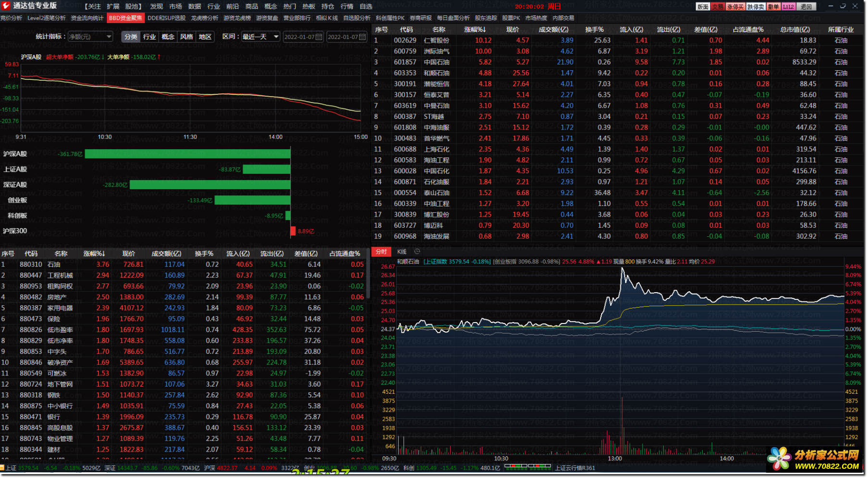Select stock row 601857 中国石油
The width and height of the screenshot is (868, 478).
(x=618, y=62)
